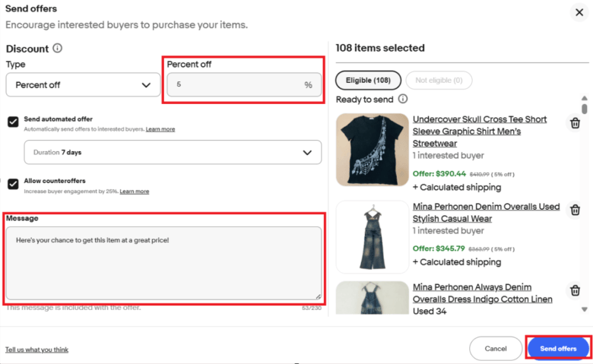Uncheck Send automated offer checkbox

click(x=13, y=122)
